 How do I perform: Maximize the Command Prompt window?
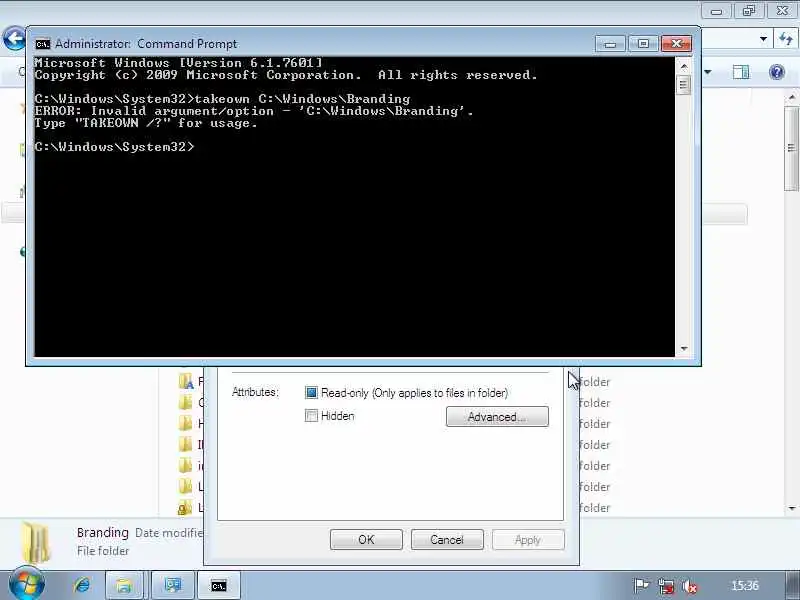[643, 44]
